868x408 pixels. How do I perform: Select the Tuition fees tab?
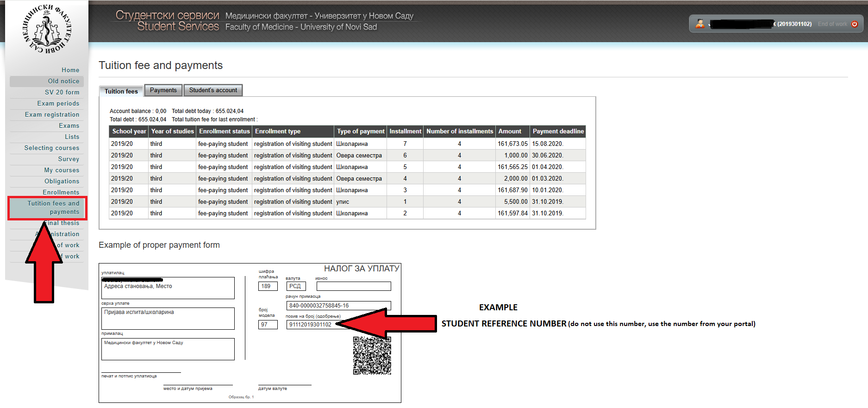coord(121,91)
